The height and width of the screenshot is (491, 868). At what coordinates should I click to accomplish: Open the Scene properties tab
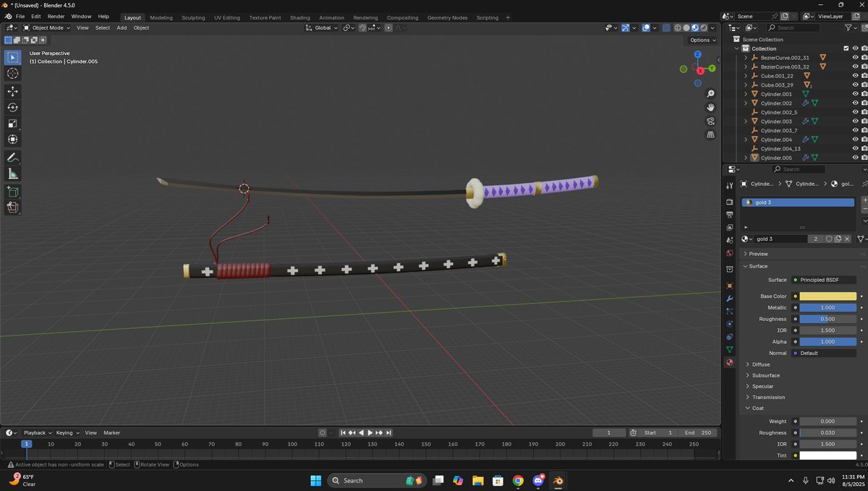[729, 241]
